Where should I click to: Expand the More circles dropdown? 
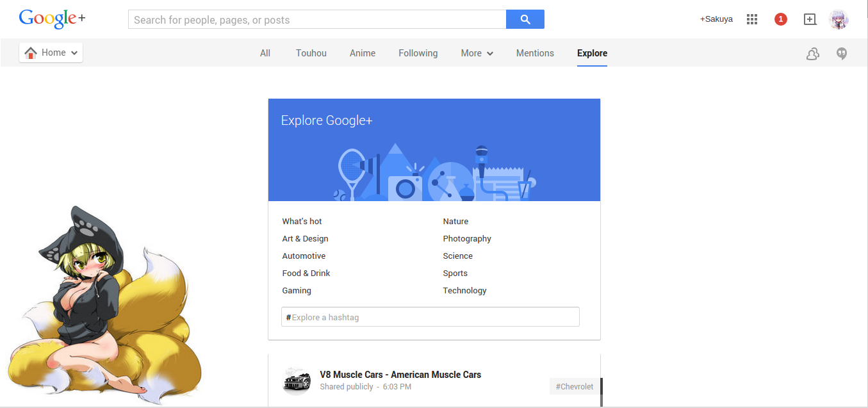pos(477,53)
